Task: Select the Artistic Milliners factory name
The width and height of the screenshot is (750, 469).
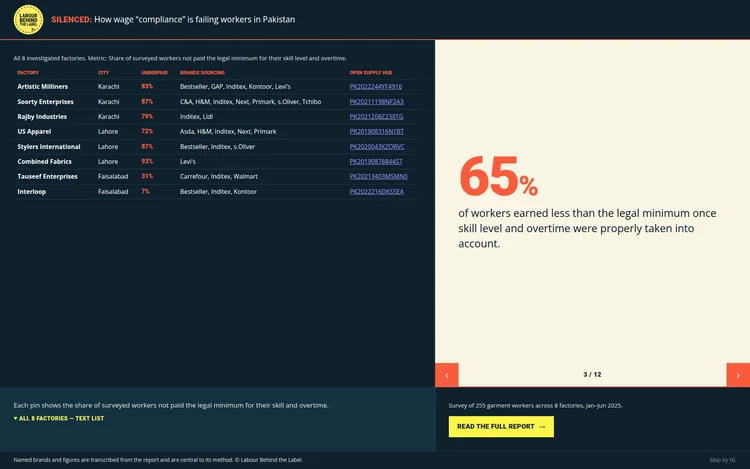Action: pyautogui.click(x=43, y=87)
